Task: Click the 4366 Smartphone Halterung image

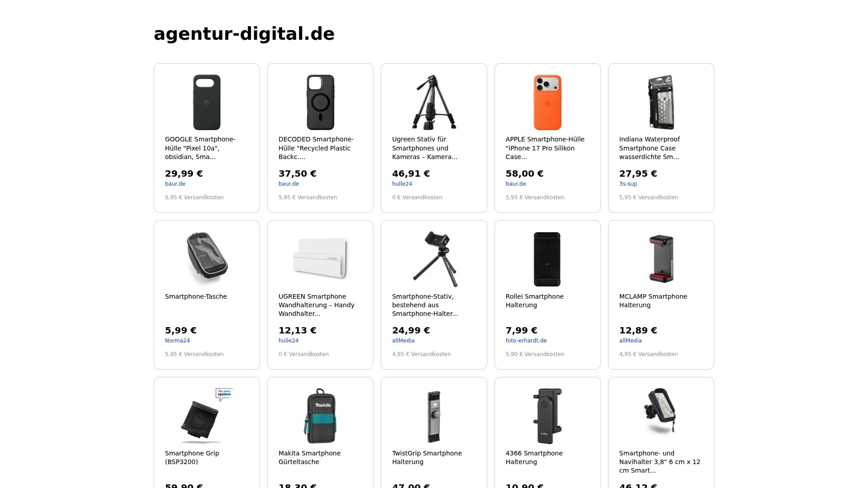Action: (547, 416)
